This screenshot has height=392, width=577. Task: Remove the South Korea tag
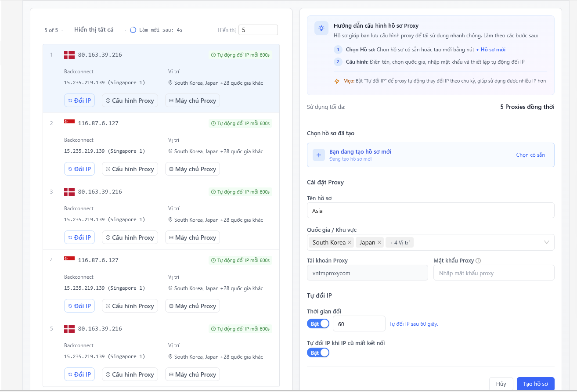pos(350,242)
